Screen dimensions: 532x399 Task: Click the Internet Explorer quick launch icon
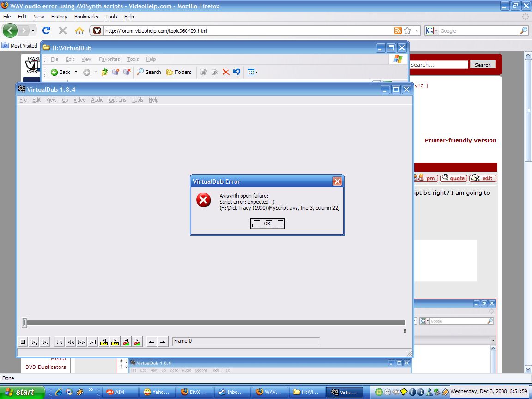(59, 392)
